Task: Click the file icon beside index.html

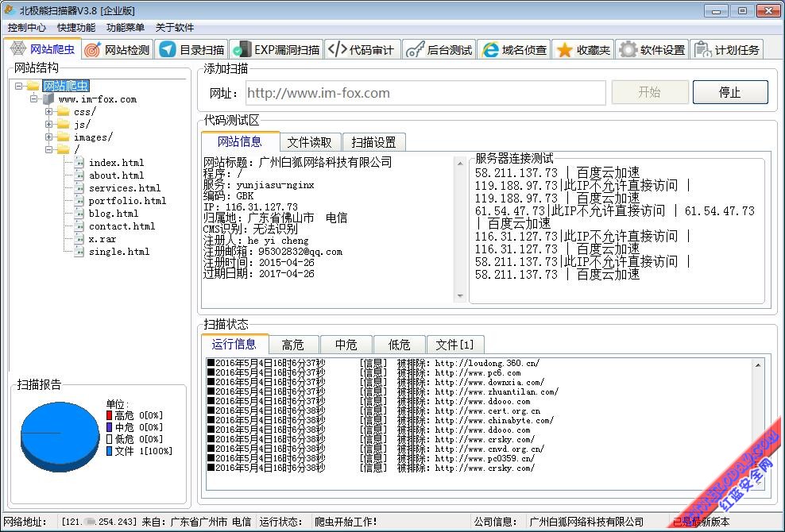Action: pyautogui.click(x=79, y=162)
